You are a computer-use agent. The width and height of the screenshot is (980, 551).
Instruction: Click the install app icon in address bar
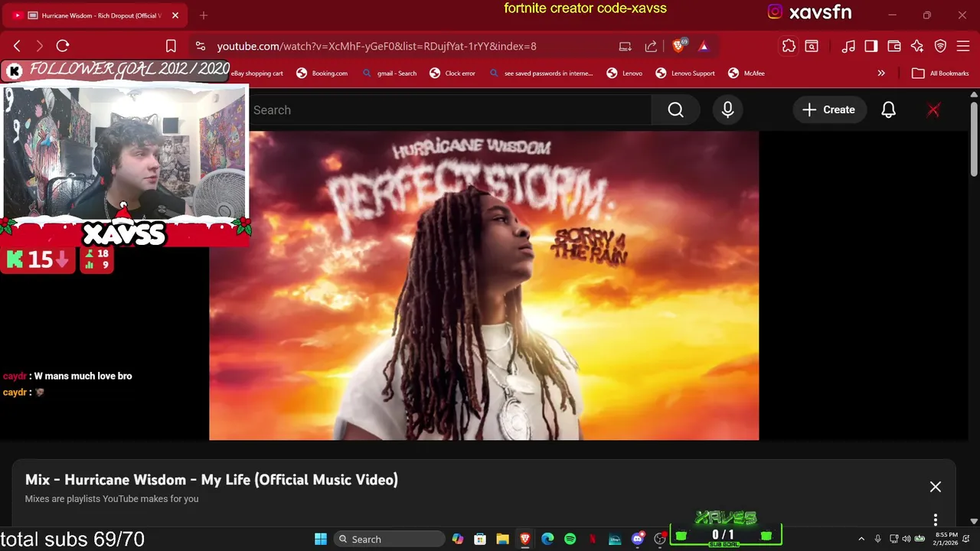(x=626, y=46)
